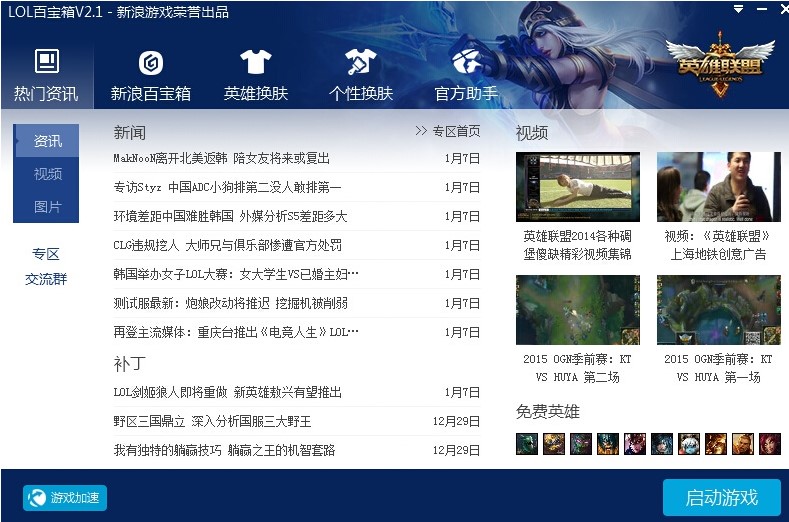Play video thumbnail 英雄联盟2014各种碉堡傻缺精彩视频集锦

(x=578, y=187)
